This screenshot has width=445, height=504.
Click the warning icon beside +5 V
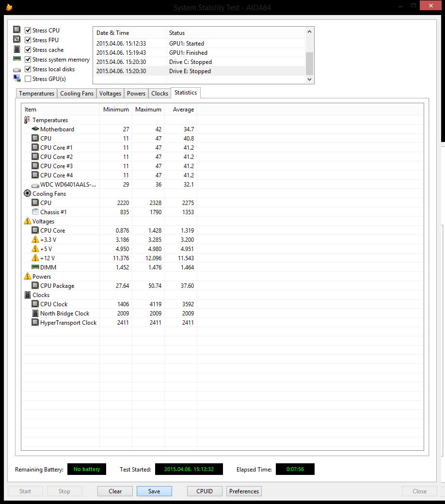click(x=35, y=249)
